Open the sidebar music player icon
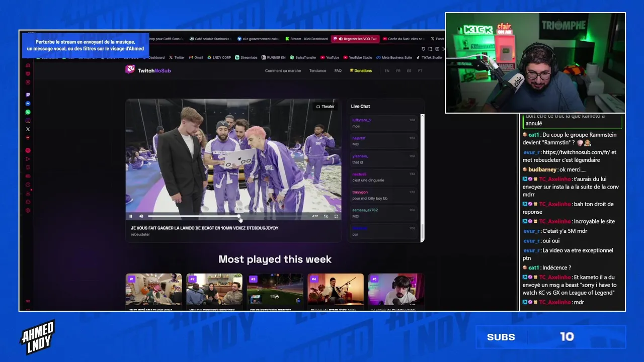 pyautogui.click(x=28, y=150)
